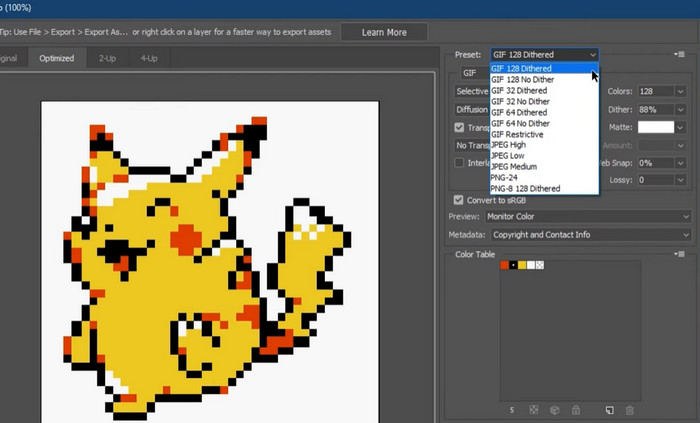This screenshot has width=700, height=423.
Task: Select the yellow swatch in Color Table
Action: (522, 265)
